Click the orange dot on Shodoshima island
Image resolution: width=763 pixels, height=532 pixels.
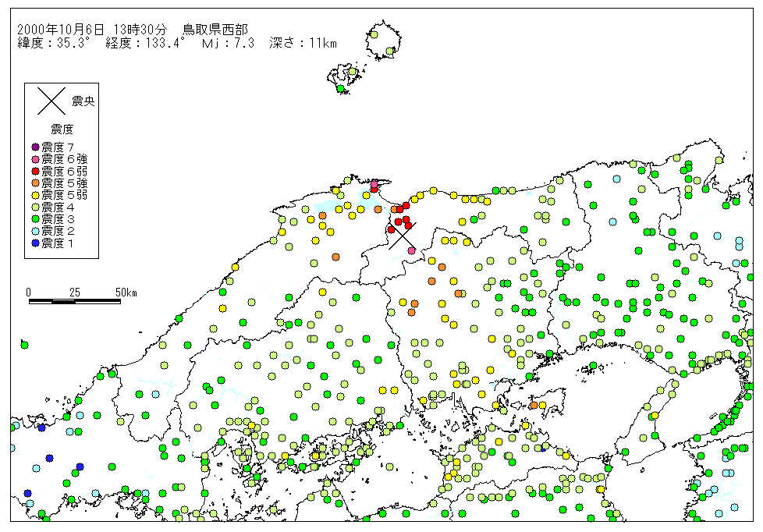pyautogui.click(x=534, y=405)
